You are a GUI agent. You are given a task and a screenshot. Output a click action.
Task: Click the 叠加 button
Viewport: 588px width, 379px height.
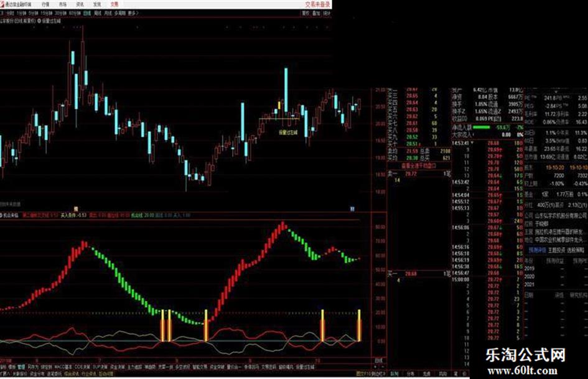pyautogui.click(x=317, y=13)
